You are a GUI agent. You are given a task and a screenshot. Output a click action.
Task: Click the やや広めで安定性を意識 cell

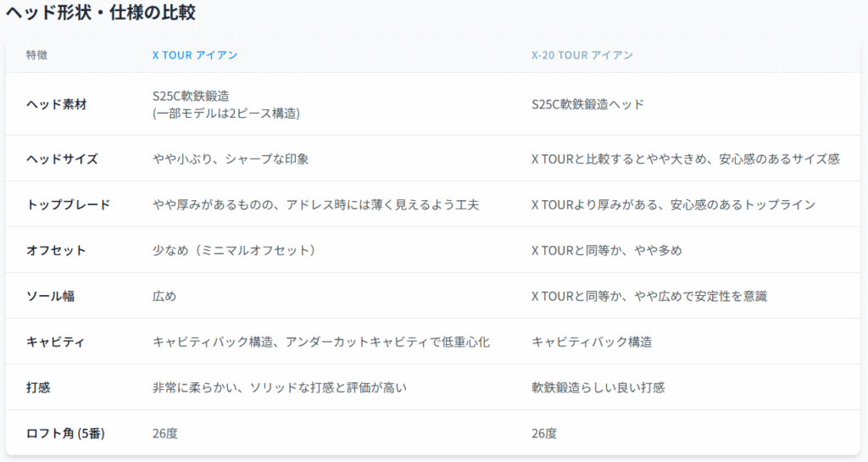click(648, 296)
